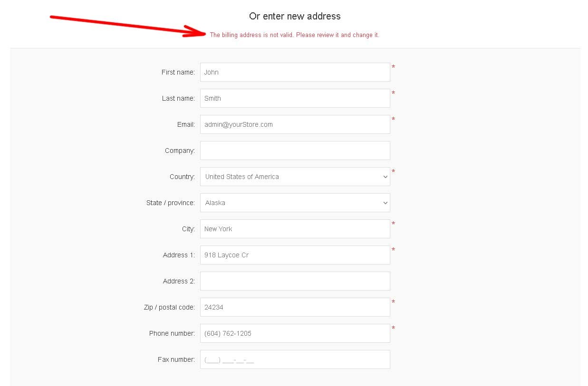Click the First name field containing John

click(x=295, y=72)
